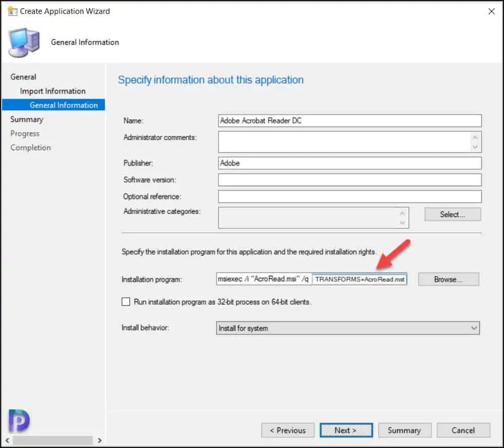Close the Create Application Wizard window

(491, 11)
